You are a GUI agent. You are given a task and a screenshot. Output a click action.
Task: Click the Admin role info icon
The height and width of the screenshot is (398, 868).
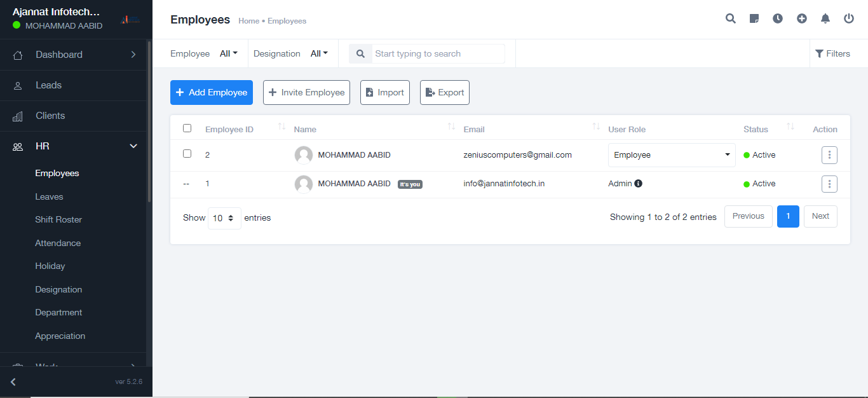click(x=639, y=184)
